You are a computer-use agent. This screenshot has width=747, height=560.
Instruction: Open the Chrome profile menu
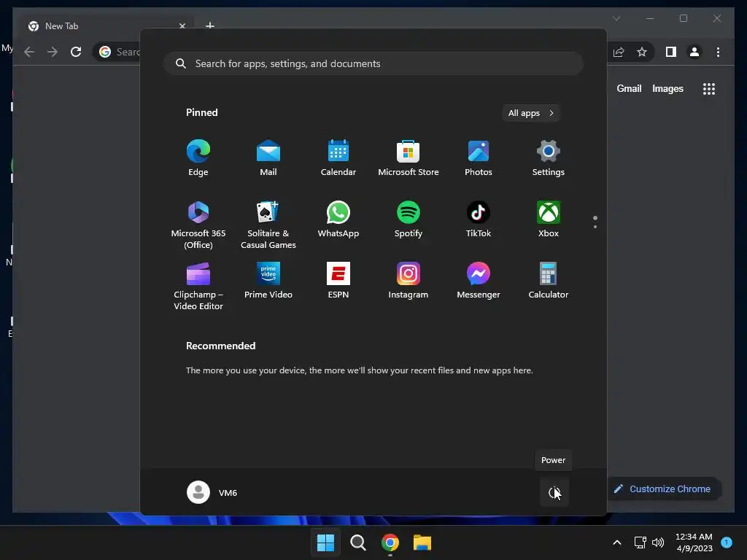point(694,52)
